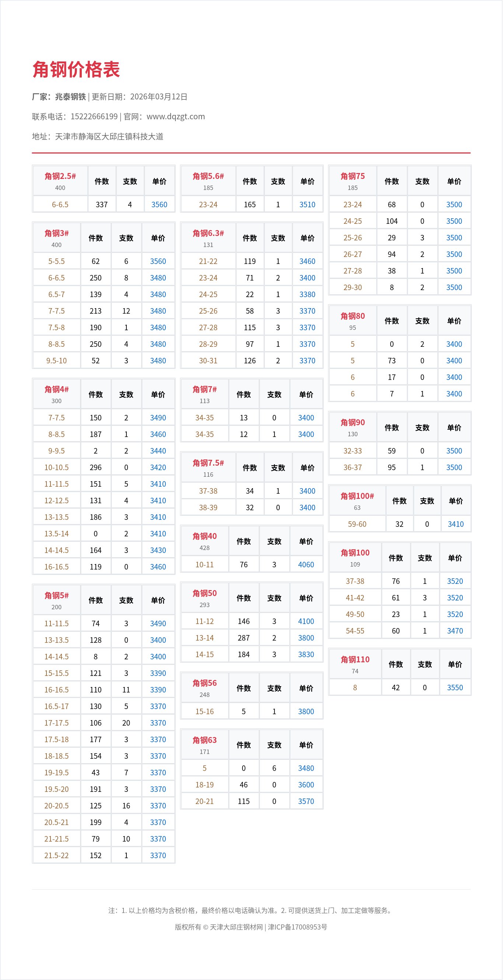This screenshot has width=503, height=980.
Task: Click the contact line with www.dqzgt.com
Action: (x=118, y=116)
